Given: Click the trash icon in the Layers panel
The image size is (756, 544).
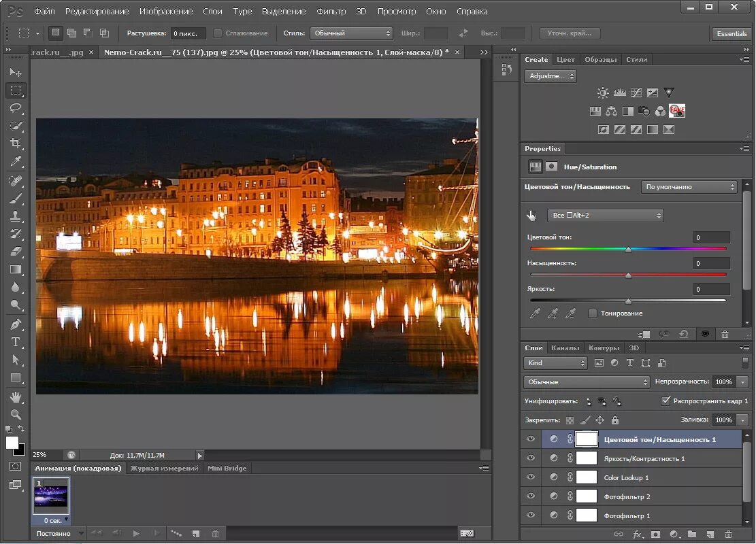Looking at the screenshot, I should pyautogui.click(x=728, y=534).
